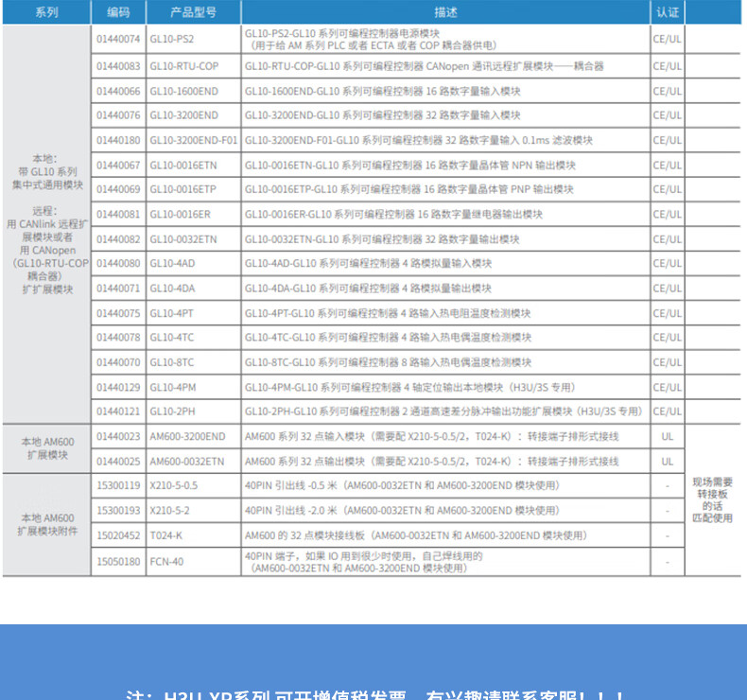Select code cell 01440129
This screenshot has width=747, height=700.
pos(118,388)
